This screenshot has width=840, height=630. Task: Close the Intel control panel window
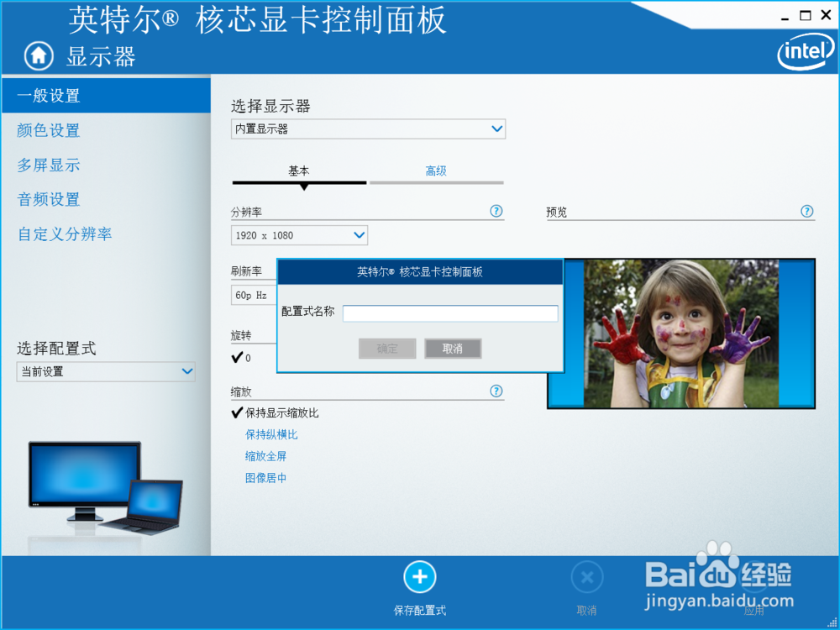pyautogui.click(x=826, y=15)
